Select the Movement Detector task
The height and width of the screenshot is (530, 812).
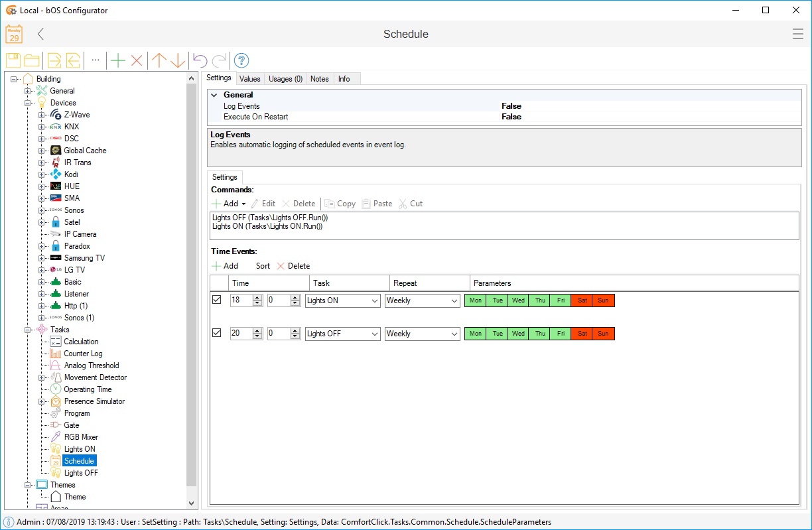click(95, 377)
